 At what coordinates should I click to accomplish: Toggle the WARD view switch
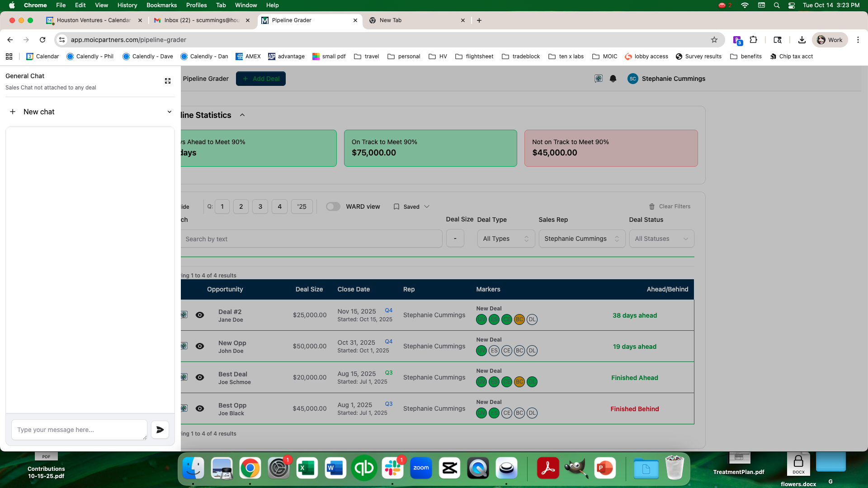point(333,206)
